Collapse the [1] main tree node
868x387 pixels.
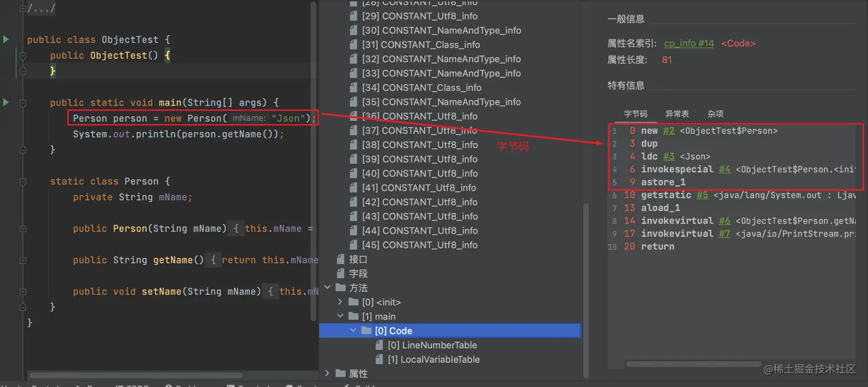(x=340, y=316)
